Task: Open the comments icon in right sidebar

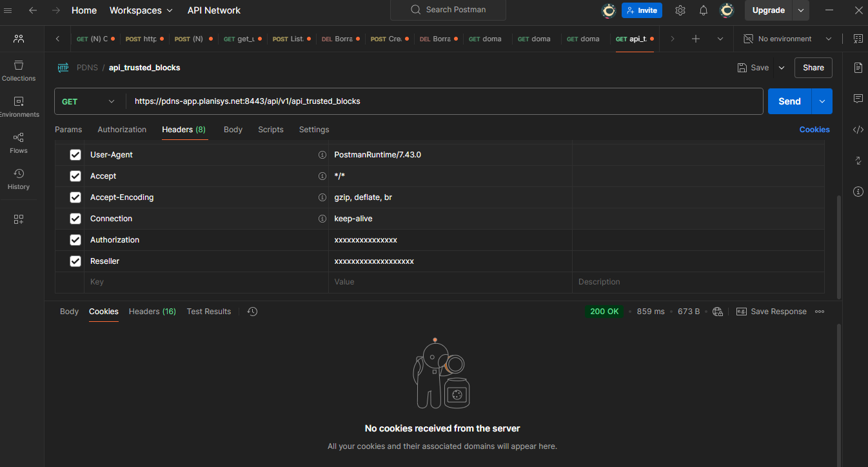Action: click(x=858, y=99)
